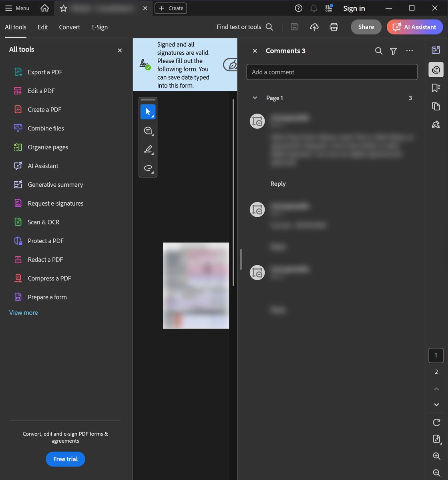448x480 pixels.
Task: Go to the Home icon
Action: (x=45, y=8)
